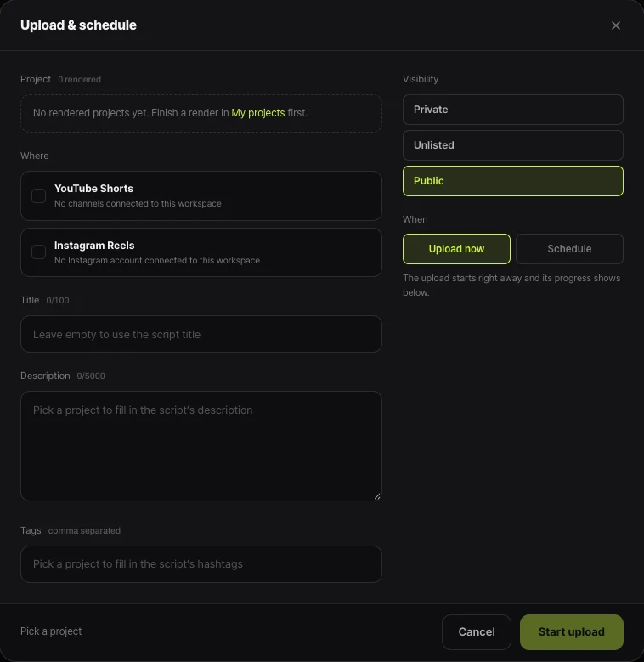The width and height of the screenshot is (644, 662).
Task: Click the 'Pick a project' status text
Action: click(51, 631)
